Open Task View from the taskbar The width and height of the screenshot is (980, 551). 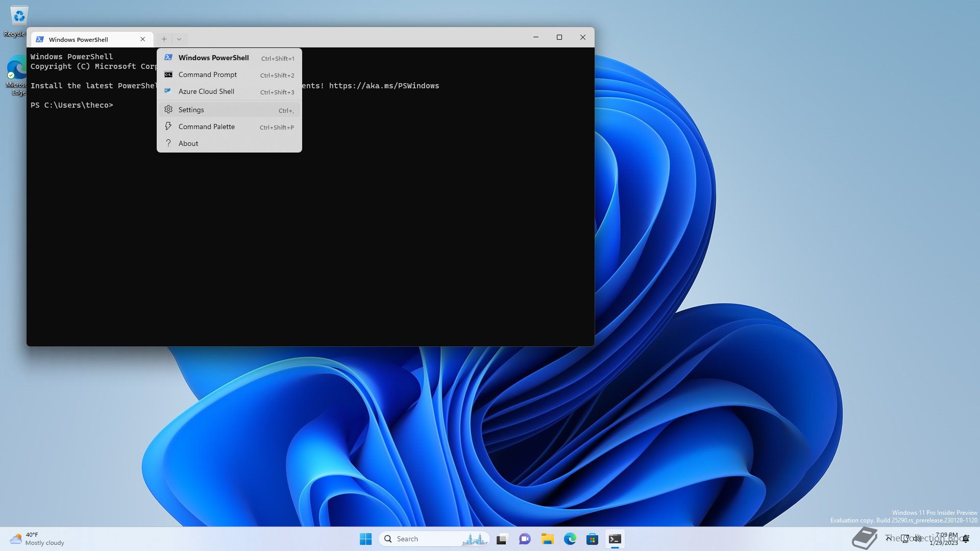point(502,539)
